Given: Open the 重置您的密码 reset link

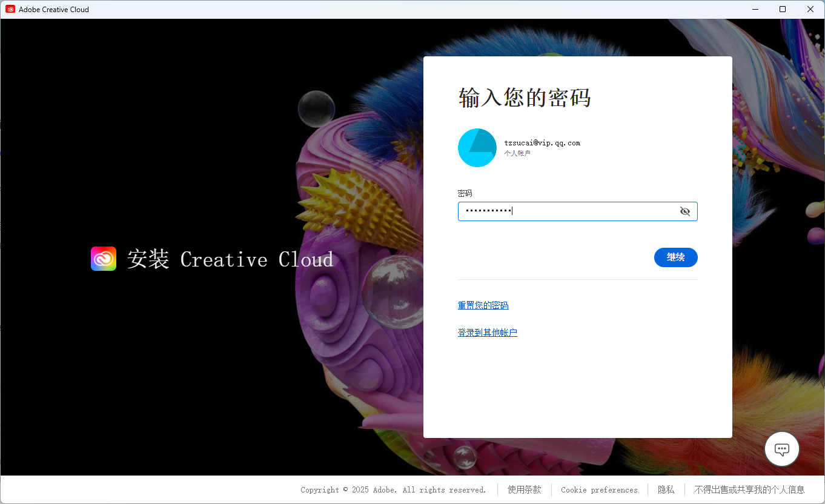Looking at the screenshot, I should (483, 305).
